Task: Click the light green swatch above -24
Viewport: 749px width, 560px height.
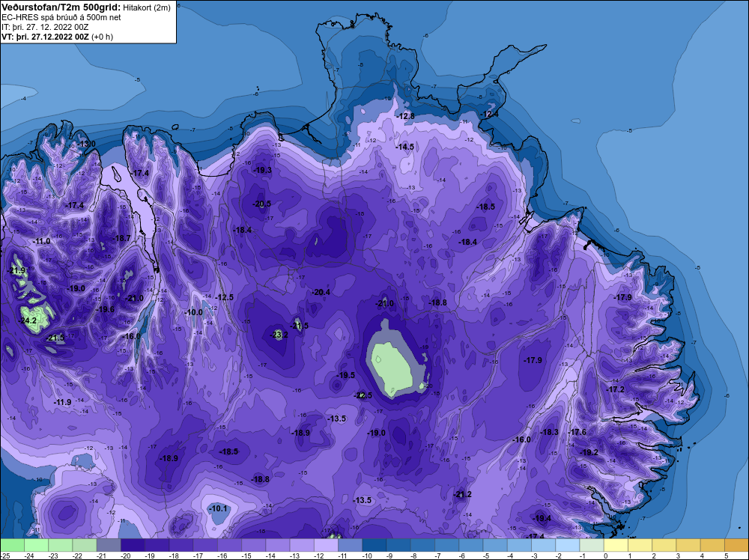Action: (36, 545)
